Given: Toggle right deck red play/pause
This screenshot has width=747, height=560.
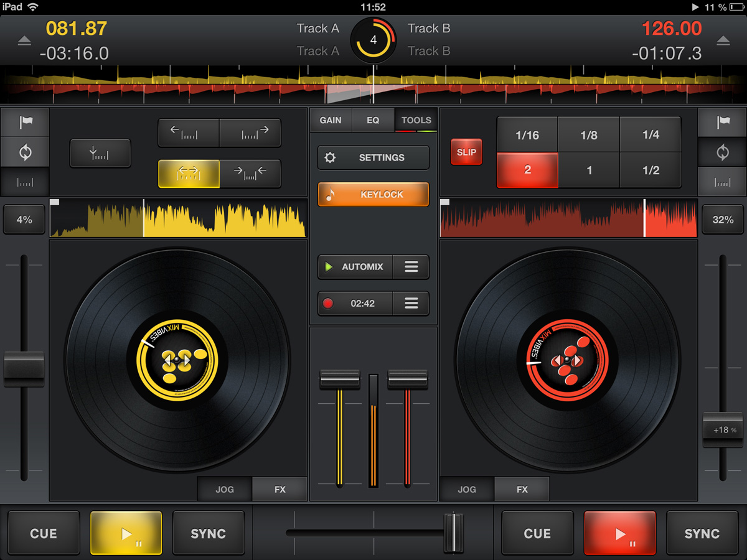Looking at the screenshot, I should pyautogui.click(x=620, y=533).
